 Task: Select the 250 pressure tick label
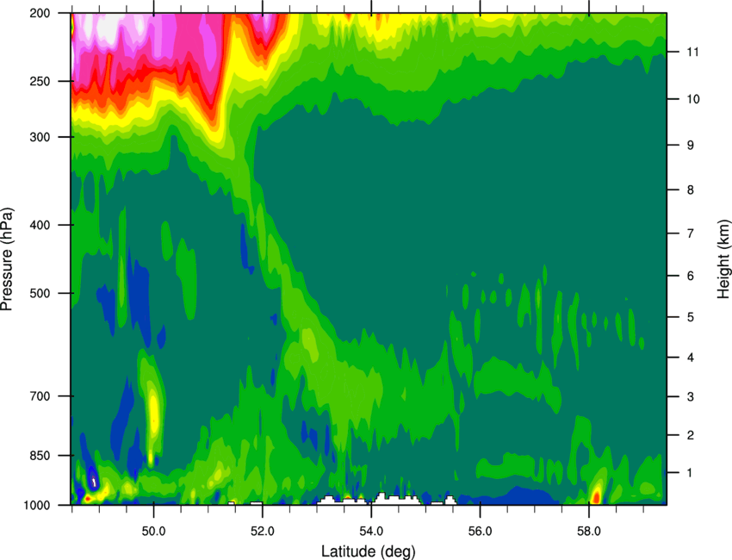pyautogui.click(x=40, y=81)
